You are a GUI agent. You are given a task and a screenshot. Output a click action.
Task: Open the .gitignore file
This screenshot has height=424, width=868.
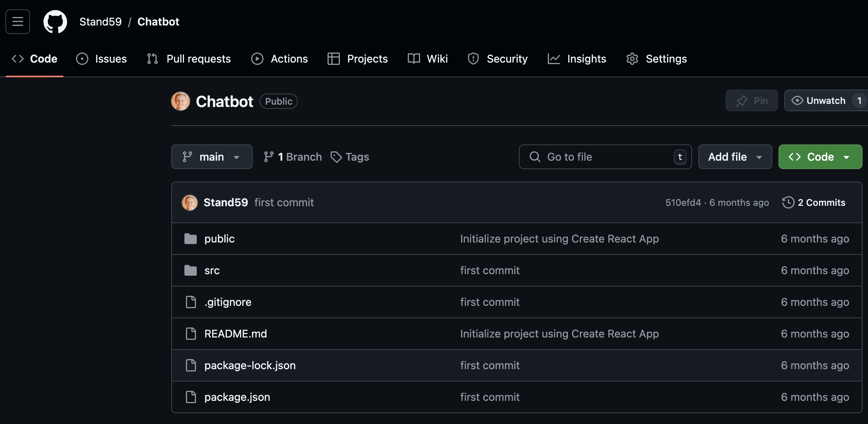228,302
